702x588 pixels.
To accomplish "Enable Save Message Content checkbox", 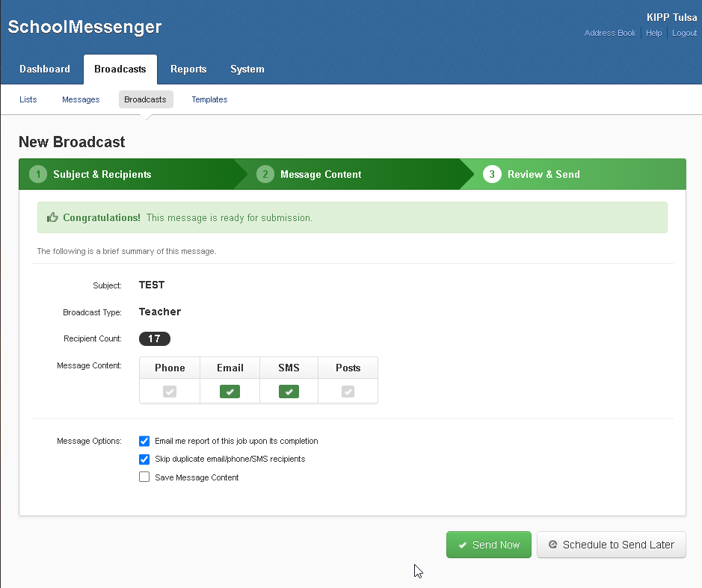I will pos(145,477).
